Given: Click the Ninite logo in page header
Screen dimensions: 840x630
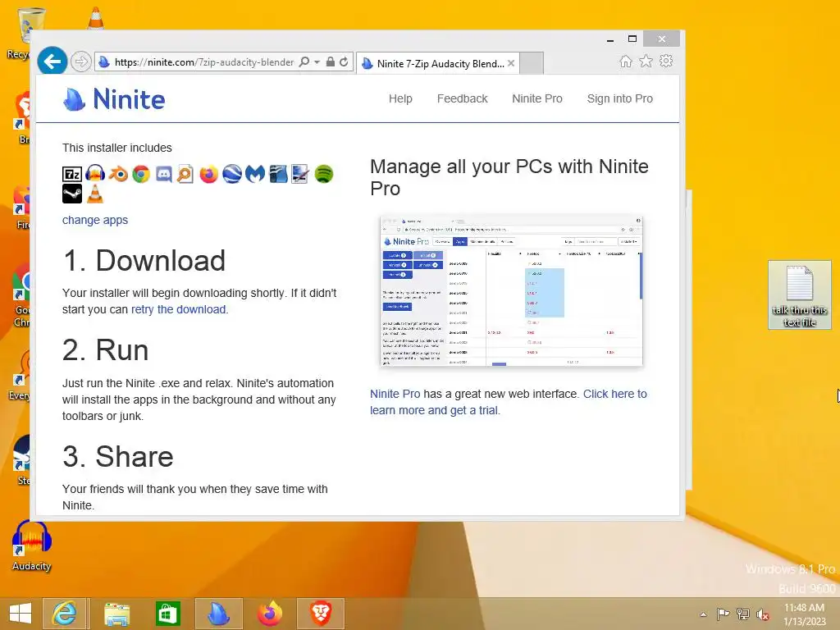Looking at the screenshot, I should pyautogui.click(x=114, y=99).
